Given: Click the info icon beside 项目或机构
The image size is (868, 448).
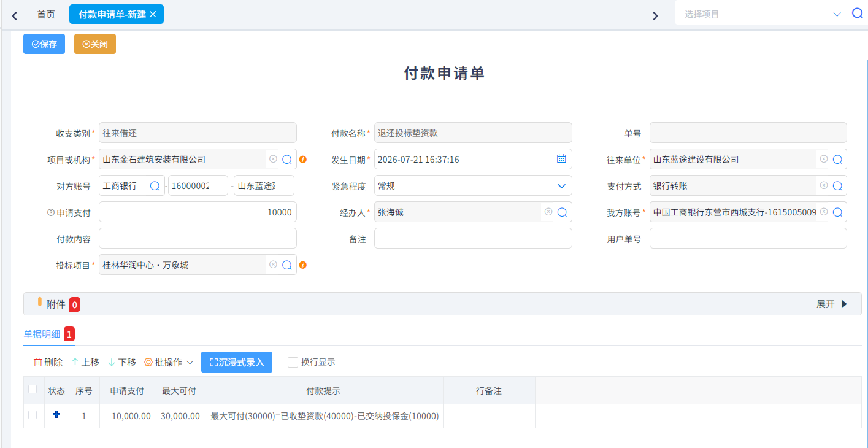Looking at the screenshot, I should [x=303, y=160].
